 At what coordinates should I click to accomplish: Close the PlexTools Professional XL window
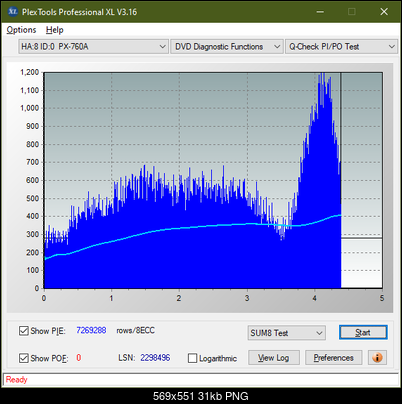pos(384,12)
